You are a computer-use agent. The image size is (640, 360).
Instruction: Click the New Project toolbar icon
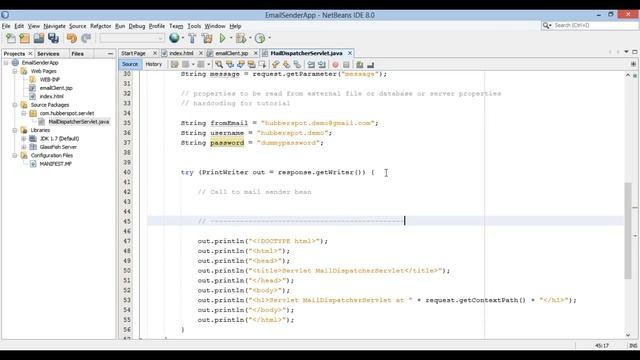click(24, 38)
